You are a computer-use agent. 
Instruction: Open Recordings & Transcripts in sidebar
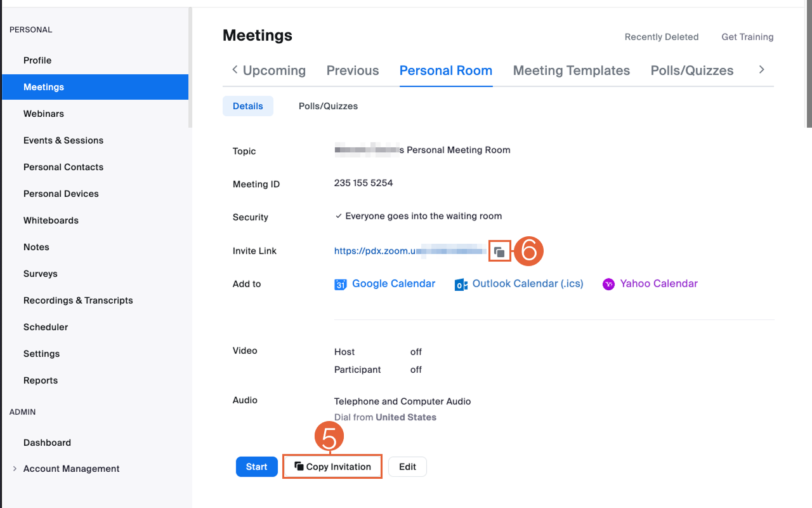(x=78, y=300)
